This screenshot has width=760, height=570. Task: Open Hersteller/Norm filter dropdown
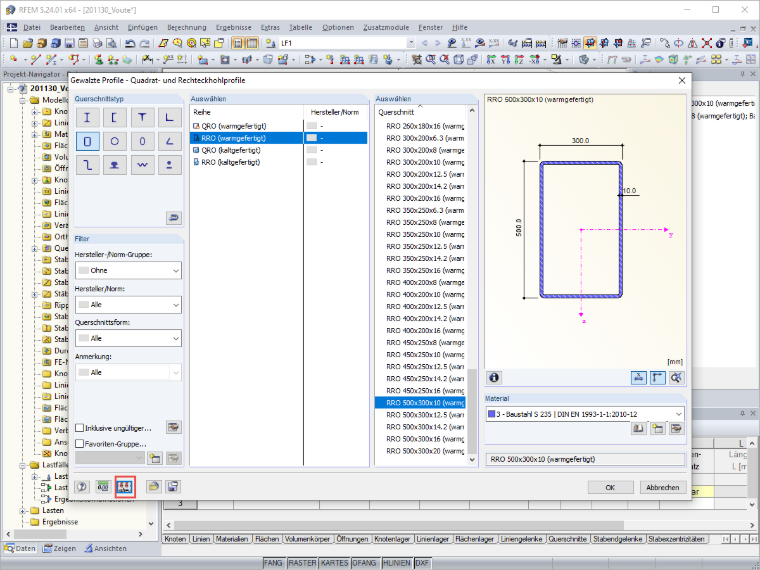[128, 304]
